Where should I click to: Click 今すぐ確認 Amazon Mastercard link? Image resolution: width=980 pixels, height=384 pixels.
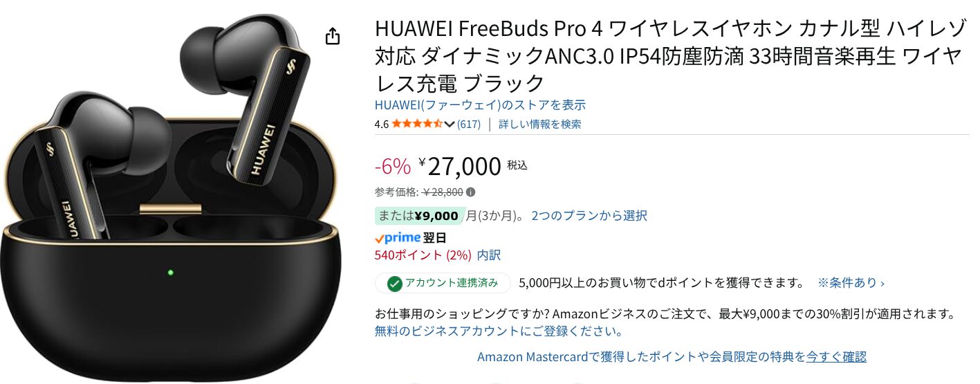(836, 357)
